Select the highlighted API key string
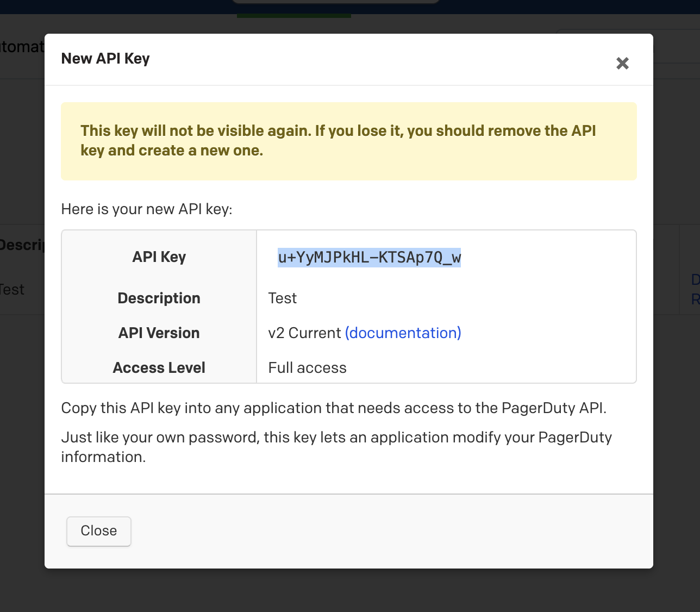 (370, 257)
